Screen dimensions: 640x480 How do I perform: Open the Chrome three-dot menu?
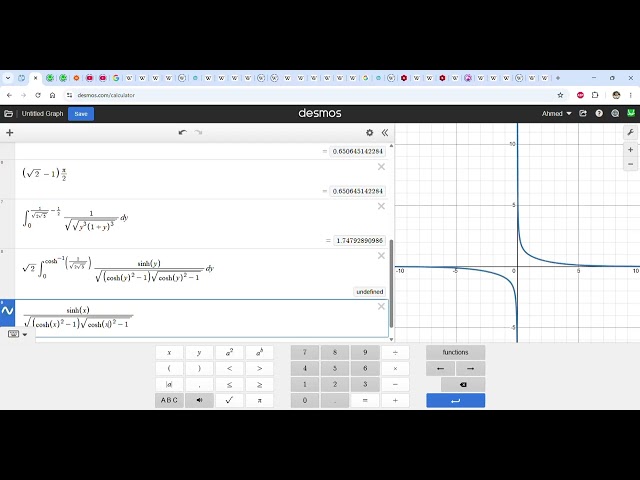pos(631,95)
